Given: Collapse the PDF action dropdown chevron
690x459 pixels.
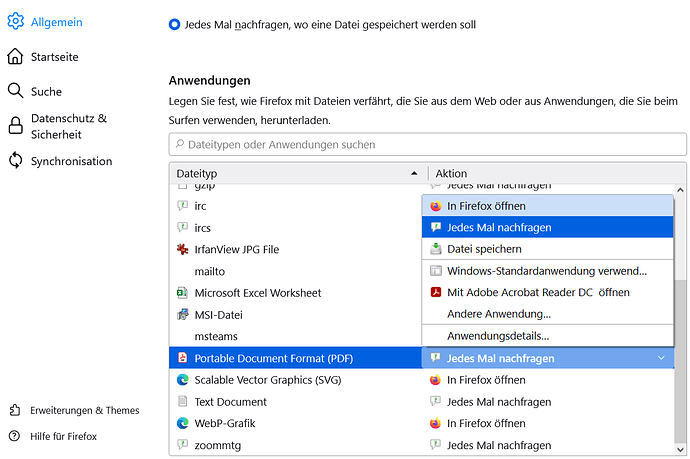Looking at the screenshot, I should 661,358.
